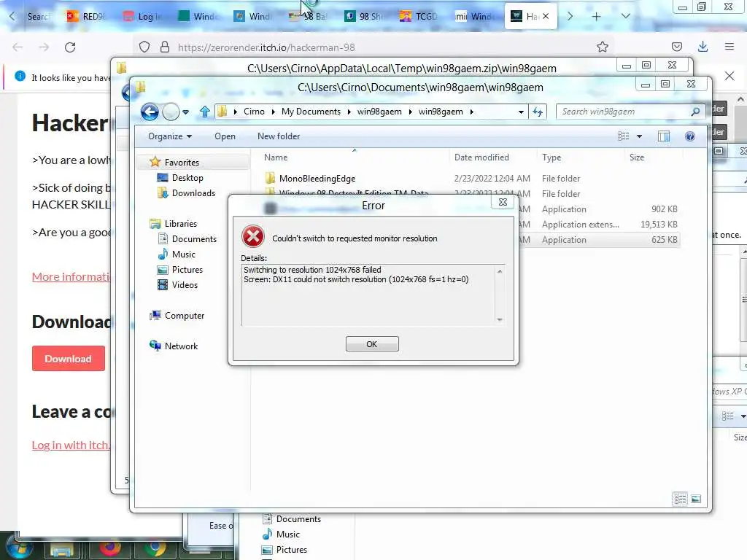Screen dimensions: 747x560
Task: Click Explorer's forward navigation button
Action: tap(171, 112)
